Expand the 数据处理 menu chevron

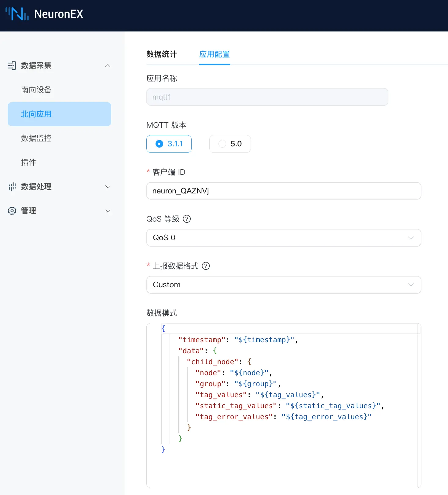[x=108, y=187]
